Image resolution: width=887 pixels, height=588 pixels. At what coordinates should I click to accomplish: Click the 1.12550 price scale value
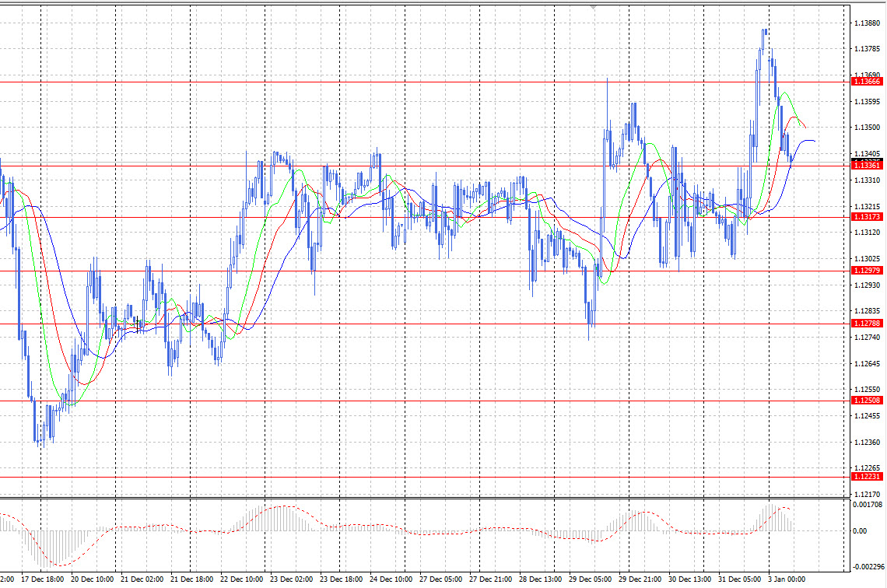point(868,390)
